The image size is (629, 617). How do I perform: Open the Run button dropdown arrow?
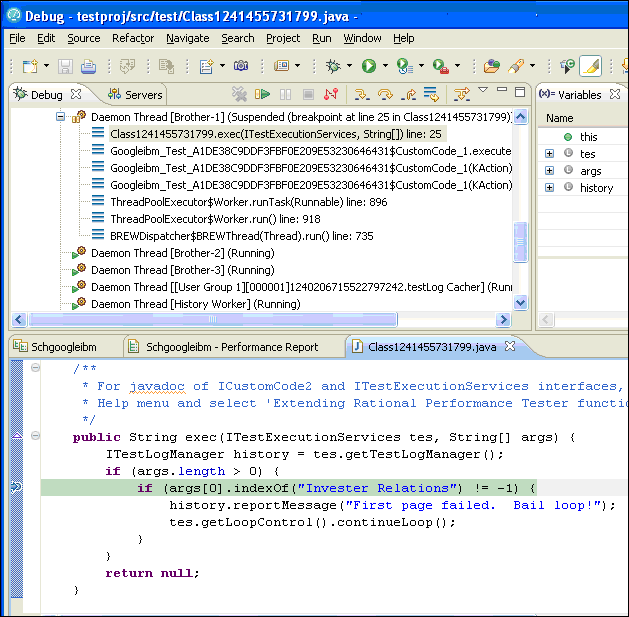pos(385,67)
